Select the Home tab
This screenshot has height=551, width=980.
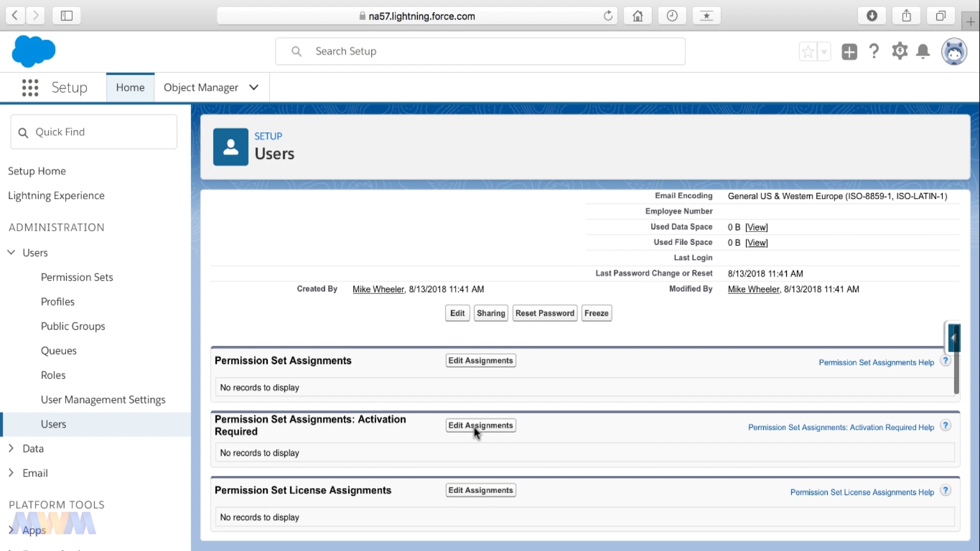click(130, 88)
